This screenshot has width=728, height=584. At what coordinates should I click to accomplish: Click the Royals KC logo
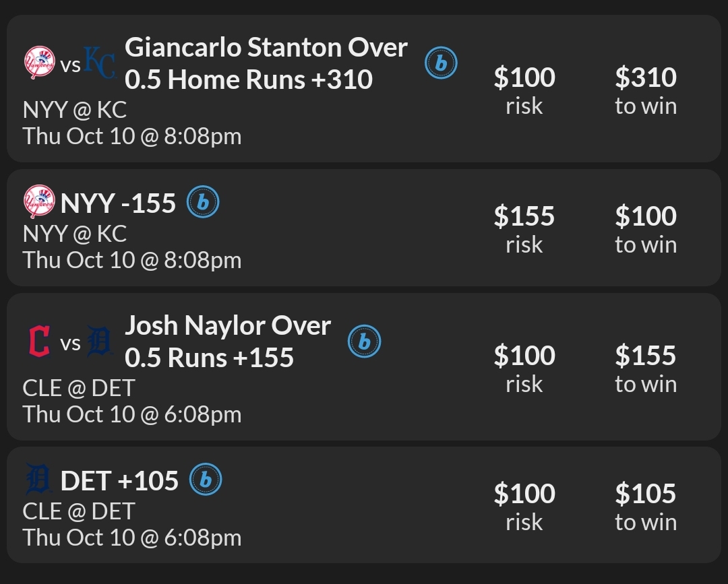99,63
